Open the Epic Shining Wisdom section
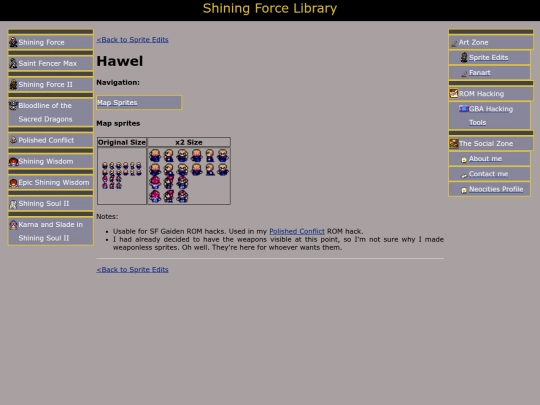 pyautogui.click(x=54, y=183)
